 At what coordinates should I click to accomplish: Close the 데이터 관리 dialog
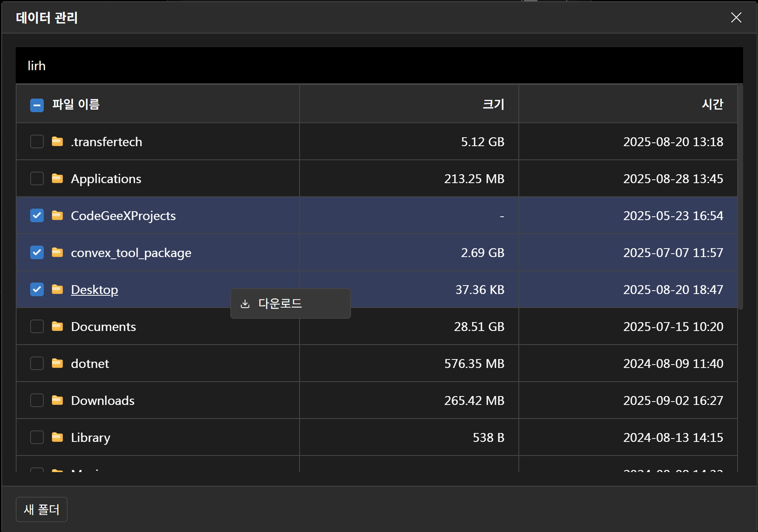736,17
